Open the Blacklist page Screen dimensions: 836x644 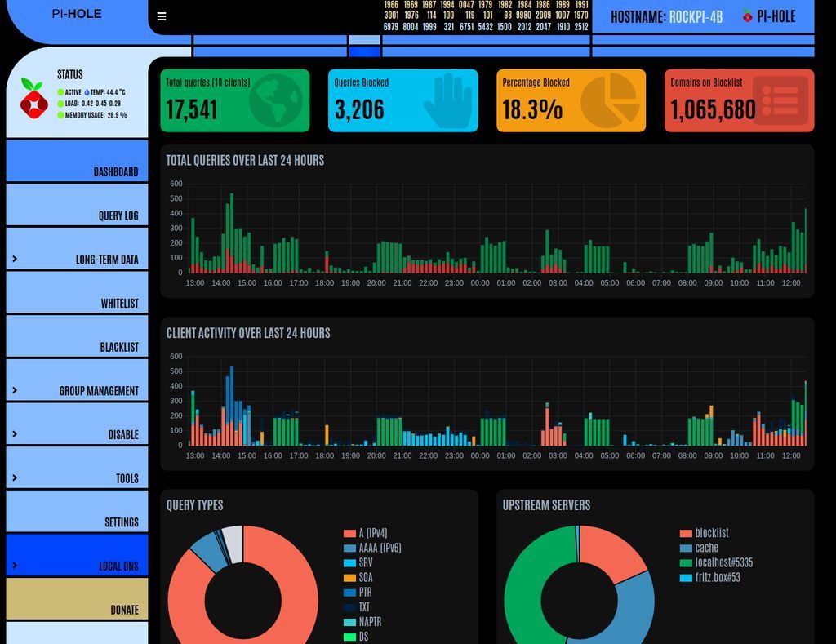pos(77,335)
